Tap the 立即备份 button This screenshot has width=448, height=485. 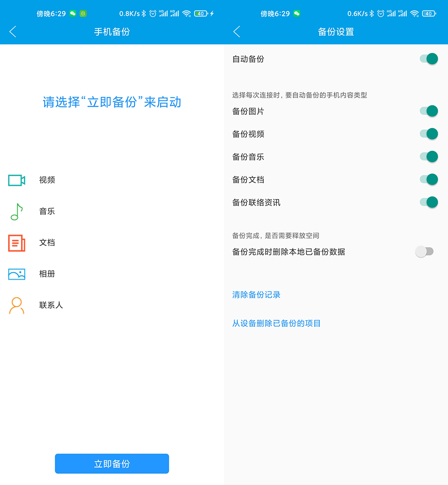coord(112,464)
